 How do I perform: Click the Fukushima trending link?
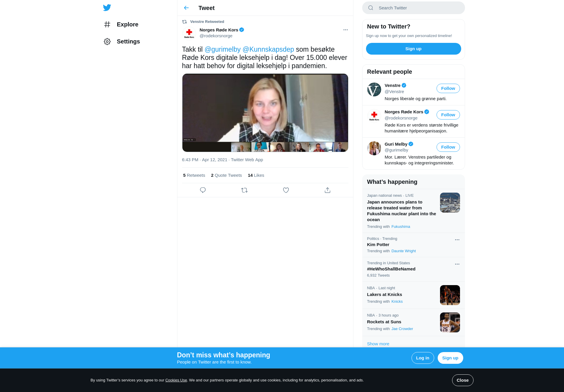[401, 227]
